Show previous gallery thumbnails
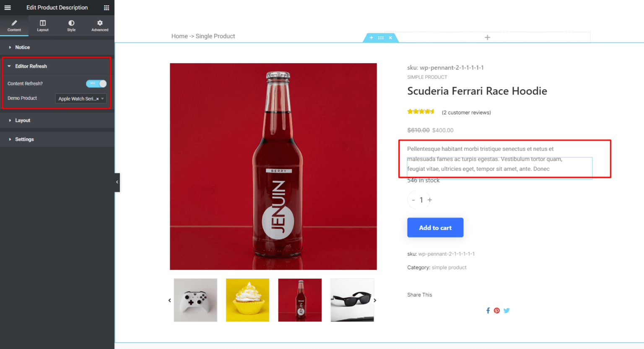 coord(169,300)
